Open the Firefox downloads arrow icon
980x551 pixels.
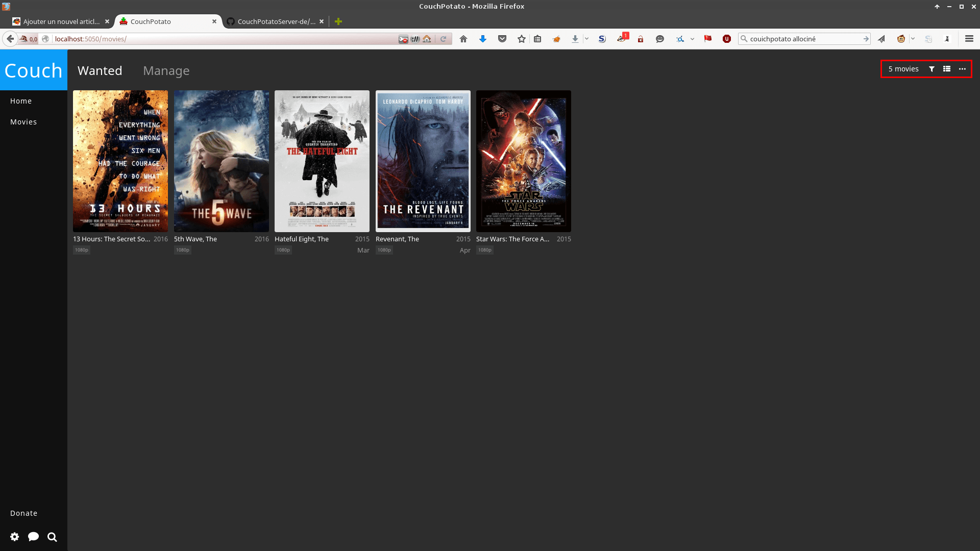[x=575, y=39]
